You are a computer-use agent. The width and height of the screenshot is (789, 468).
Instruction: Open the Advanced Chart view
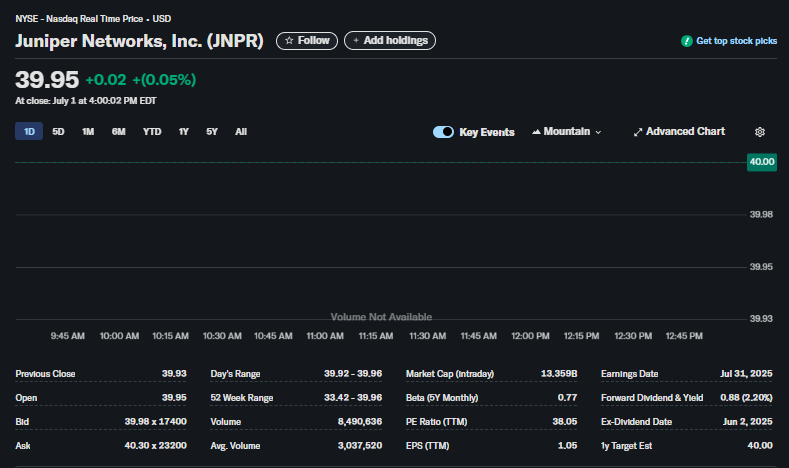679,132
